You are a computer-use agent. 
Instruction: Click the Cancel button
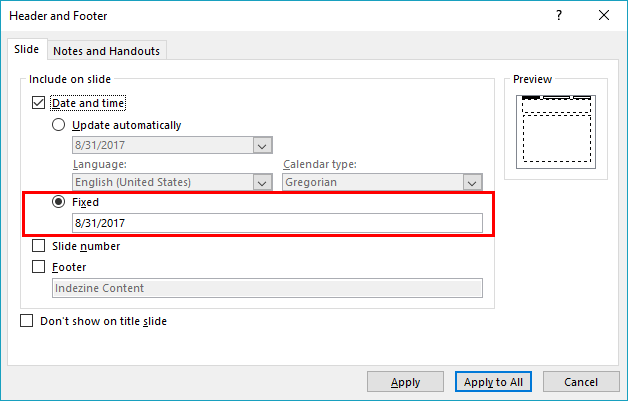click(x=581, y=382)
